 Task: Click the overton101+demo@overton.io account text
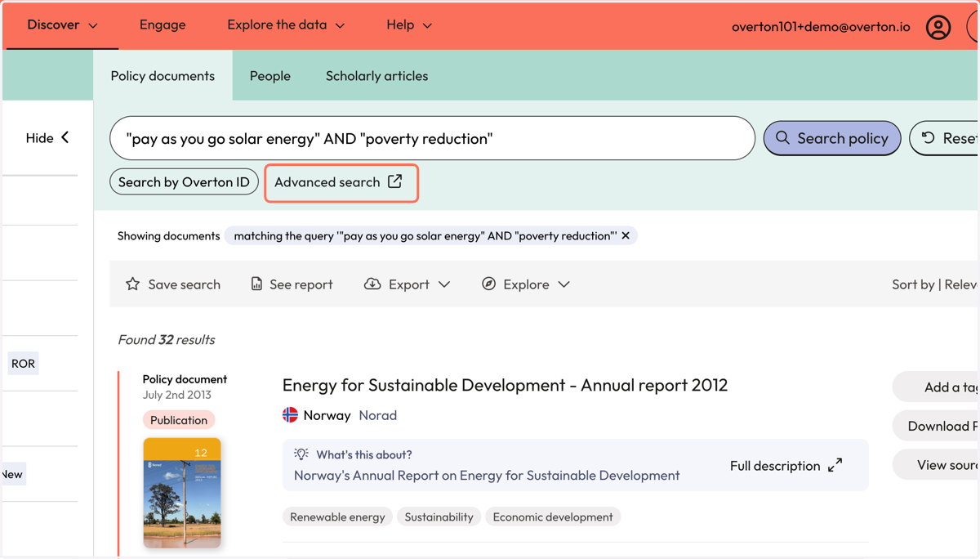tap(821, 26)
